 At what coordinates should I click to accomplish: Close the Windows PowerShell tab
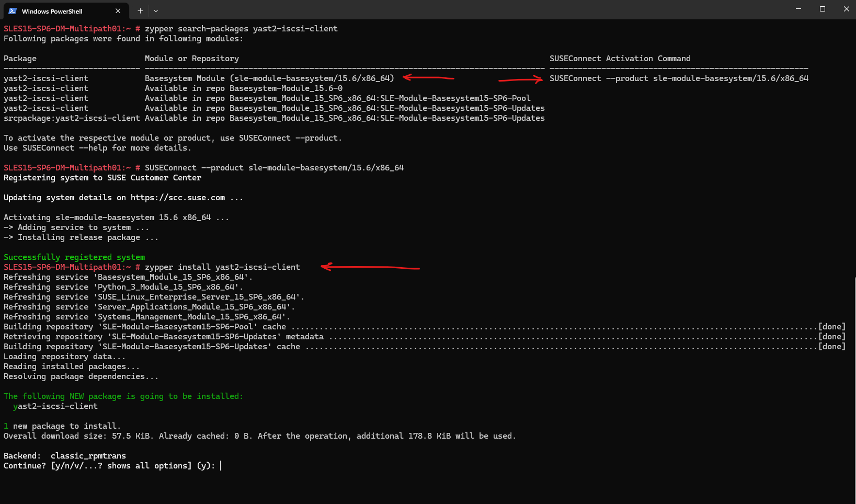click(x=118, y=11)
